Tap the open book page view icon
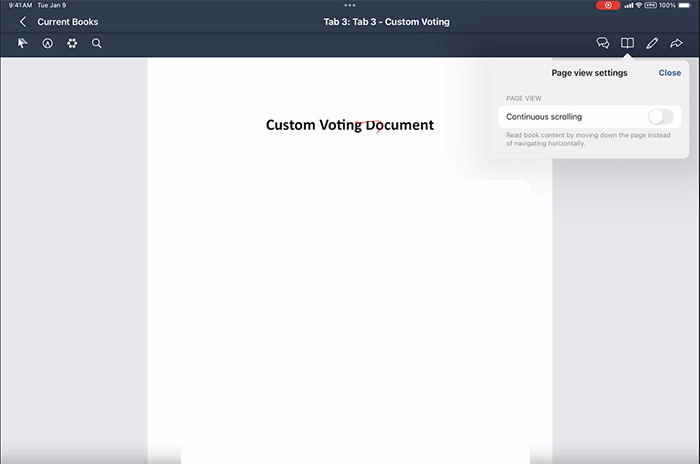Screen dimensions: 700x464 (627, 44)
